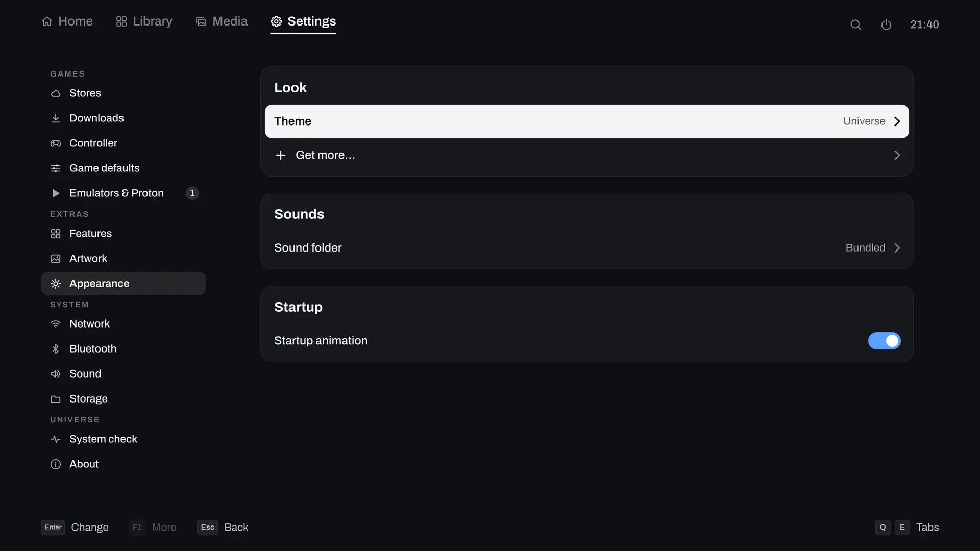Expand the Theme chevron next to Universe
This screenshot has width=980, height=551.
(897, 121)
